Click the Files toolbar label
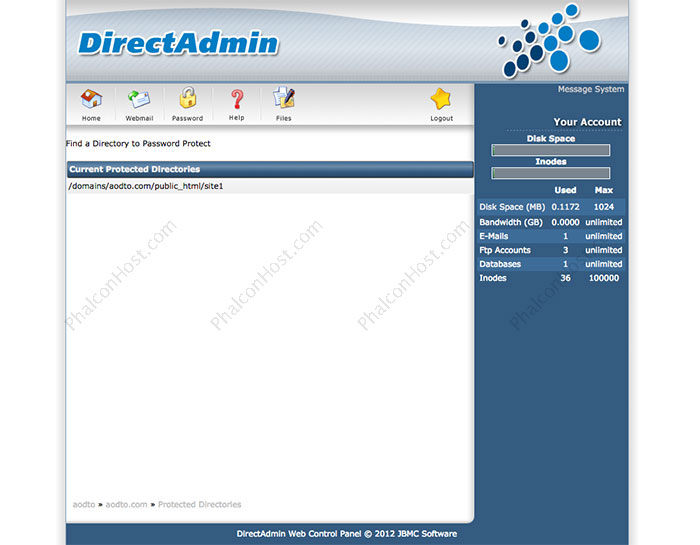Screen dimensions: 700x545 pyautogui.click(x=283, y=118)
